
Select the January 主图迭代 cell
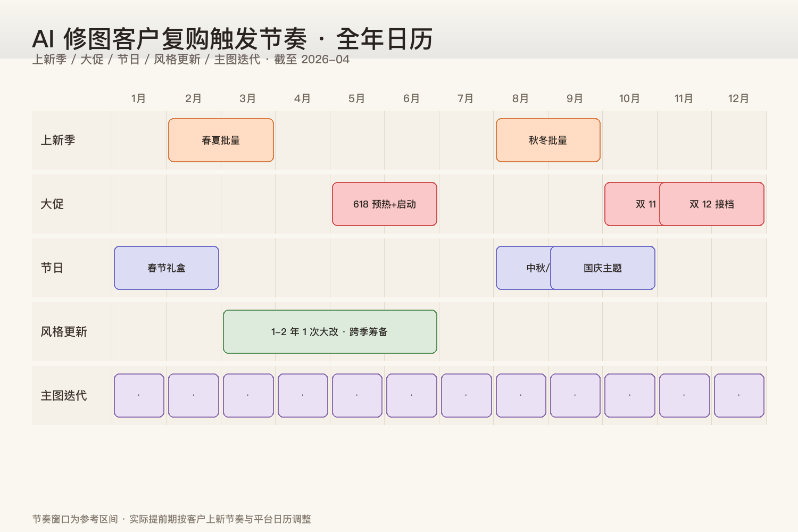[x=139, y=395]
